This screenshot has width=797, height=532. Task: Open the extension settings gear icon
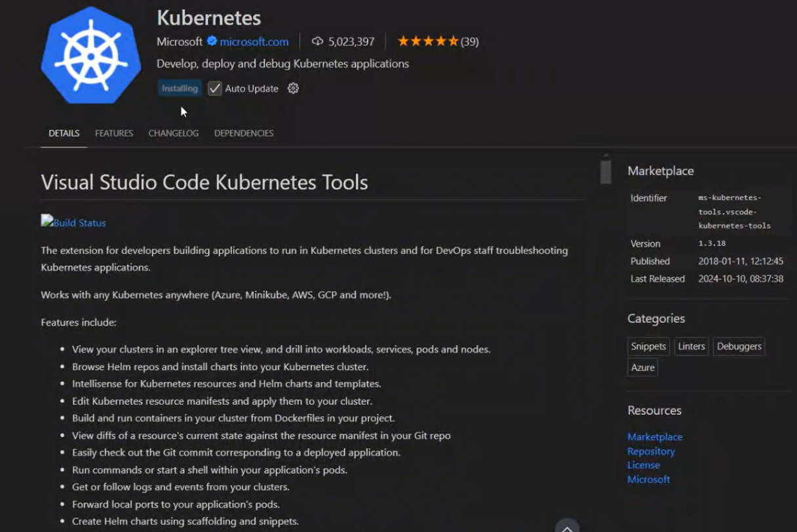coord(293,88)
